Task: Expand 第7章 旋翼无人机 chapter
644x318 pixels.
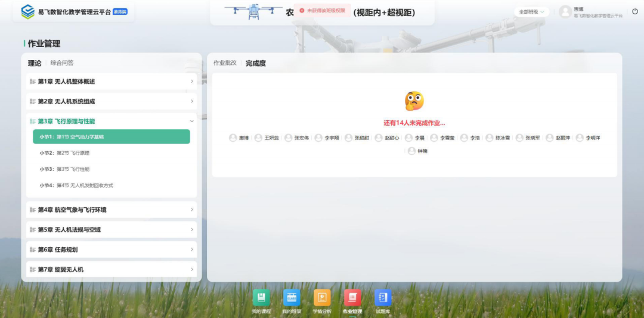Action: pos(112,269)
